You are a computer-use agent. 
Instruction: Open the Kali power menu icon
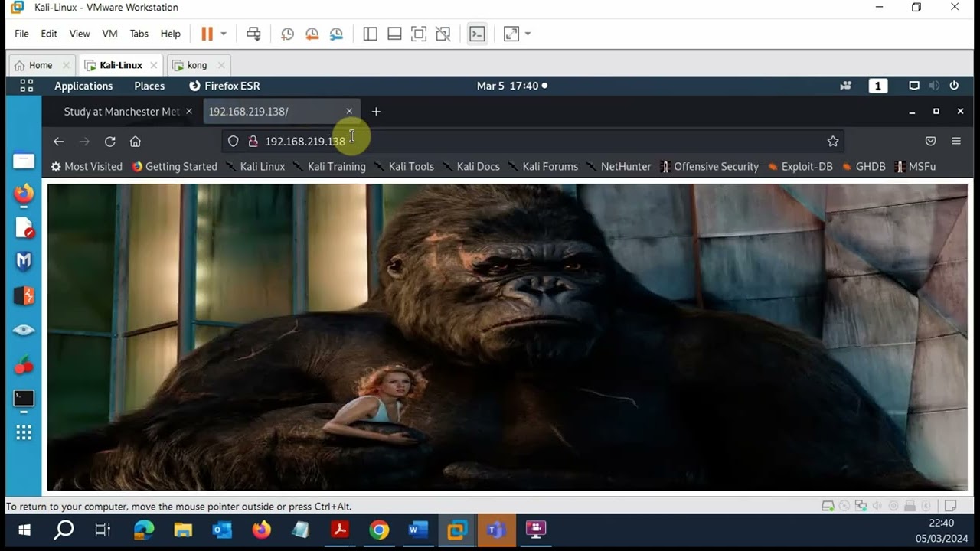pos(954,86)
